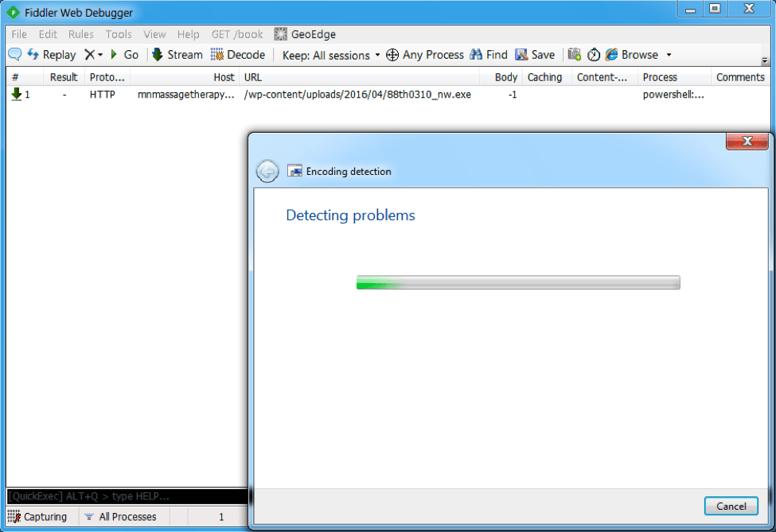Select session 1 download arrow icon
This screenshot has width=776, height=532.
click(x=17, y=94)
